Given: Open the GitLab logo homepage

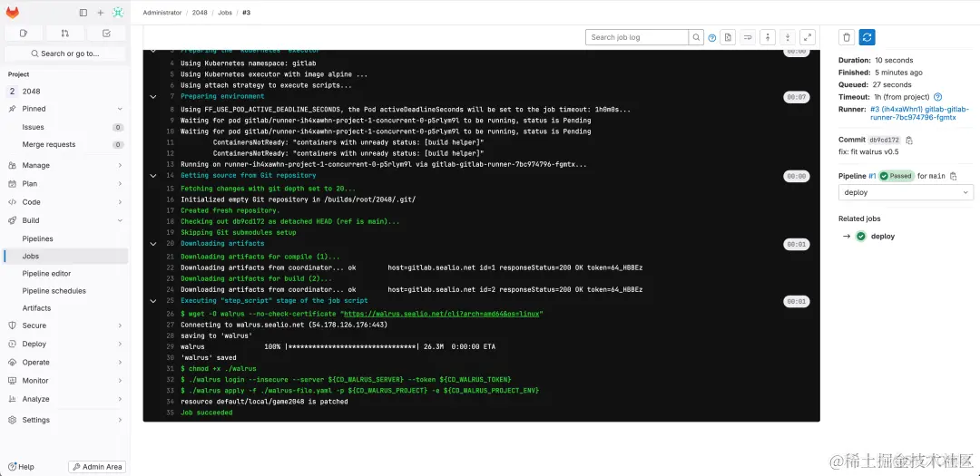Looking at the screenshot, I should pyautogui.click(x=13, y=13).
